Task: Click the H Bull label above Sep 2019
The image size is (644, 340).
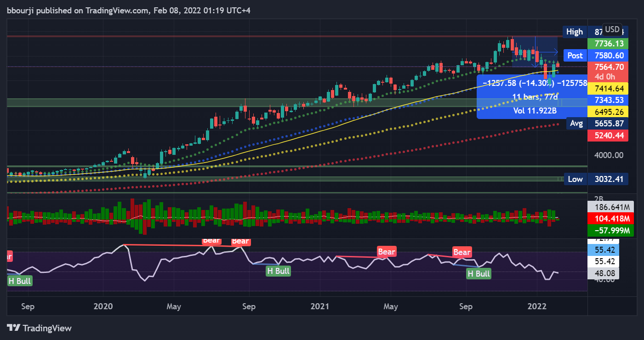Action: [x=20, y=281]
